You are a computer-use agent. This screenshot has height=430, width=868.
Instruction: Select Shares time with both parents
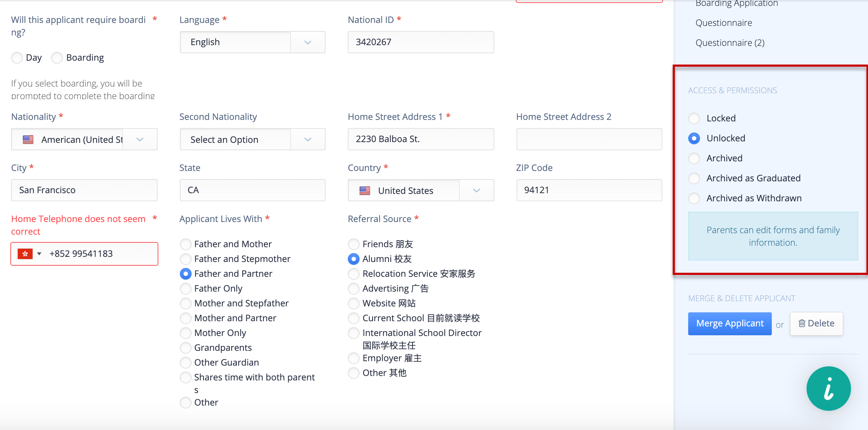[186, 377]
